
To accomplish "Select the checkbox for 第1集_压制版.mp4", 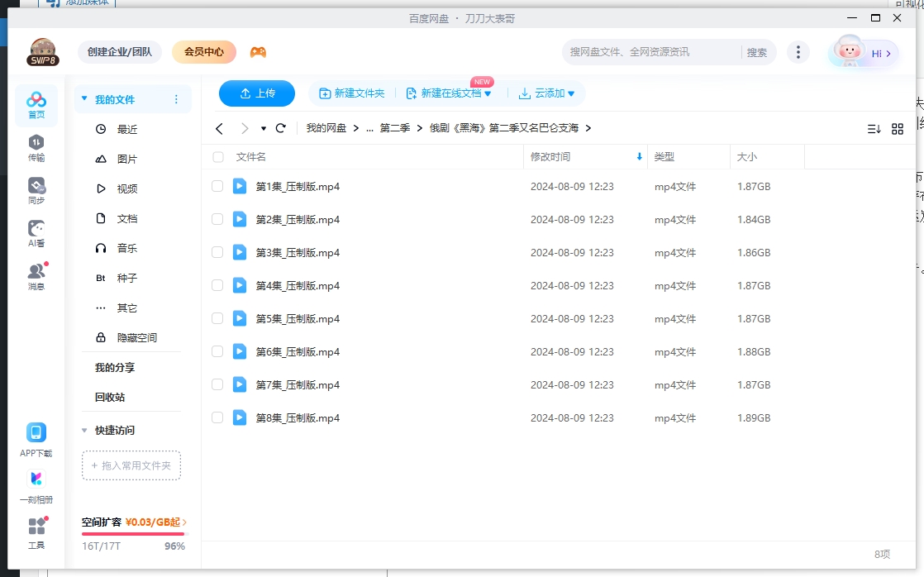I will pyautogui.click(x=217, y=186).
